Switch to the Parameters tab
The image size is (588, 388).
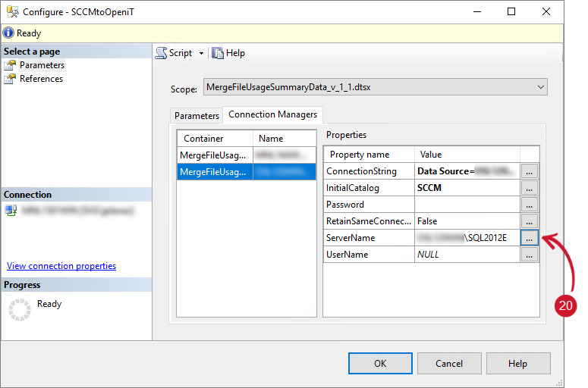point(197,116)
